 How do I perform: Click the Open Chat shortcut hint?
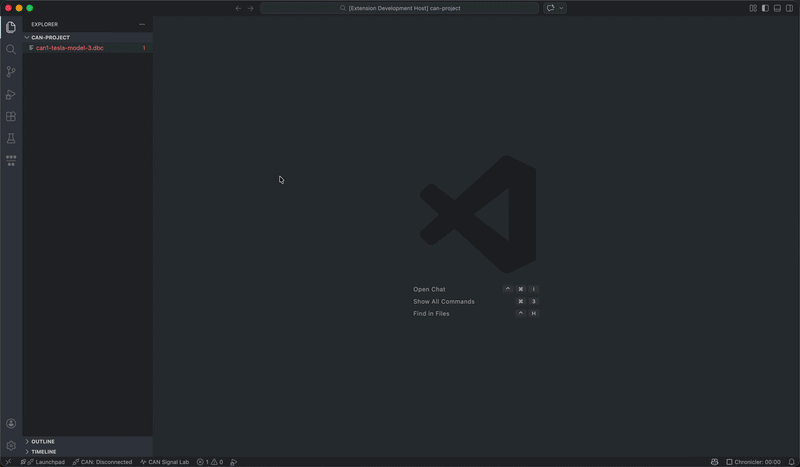(429, 289)
